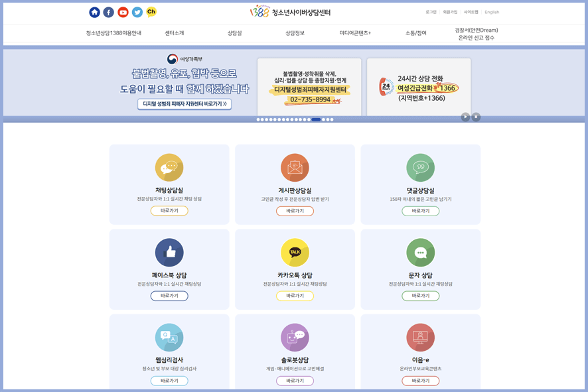Open the YouTube social icon

click(x=123, y=13)
